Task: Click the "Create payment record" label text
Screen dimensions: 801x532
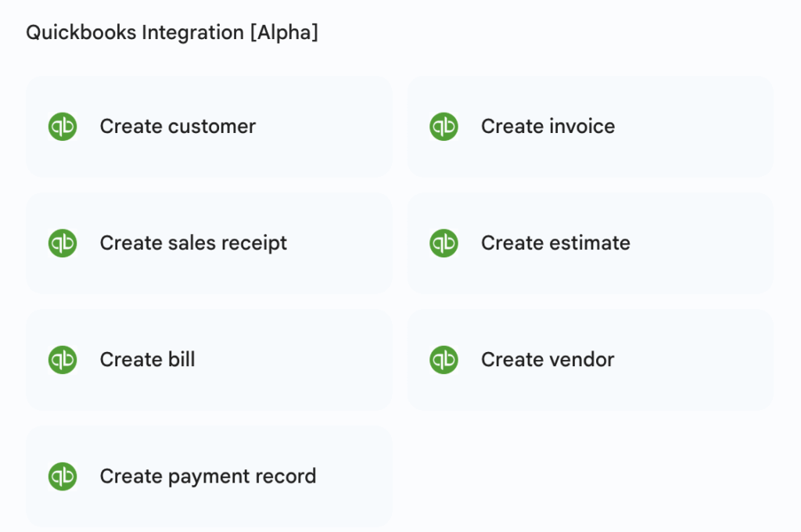Action: click(x=208, y=476)
